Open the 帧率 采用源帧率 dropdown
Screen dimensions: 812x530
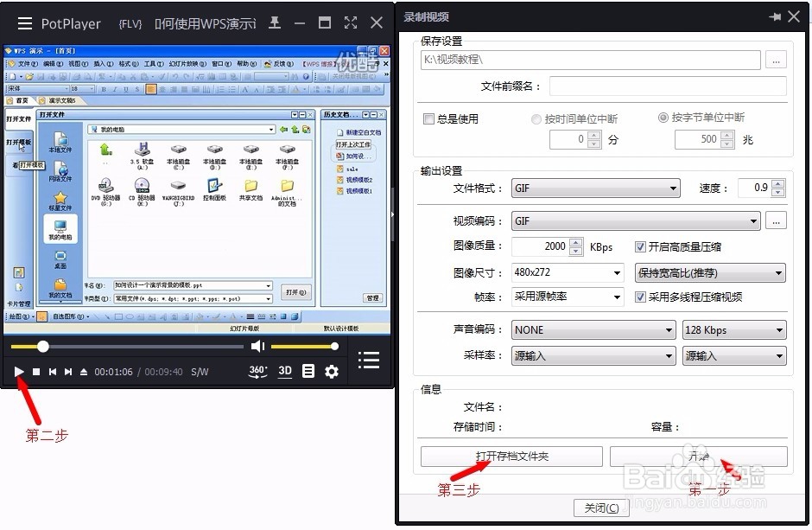567,297
